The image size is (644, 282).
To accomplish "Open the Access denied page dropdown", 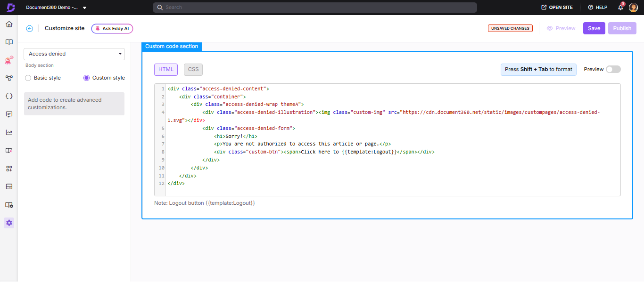I will pos(74,54).
